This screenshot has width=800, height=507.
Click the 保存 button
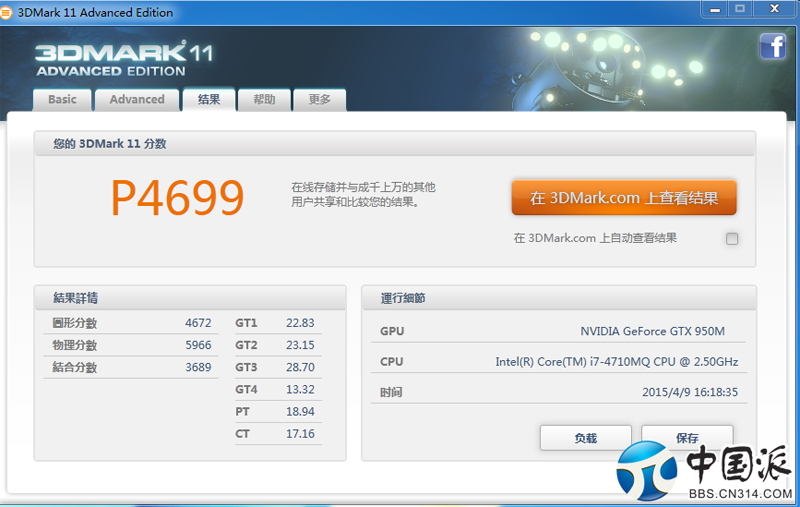687,438
